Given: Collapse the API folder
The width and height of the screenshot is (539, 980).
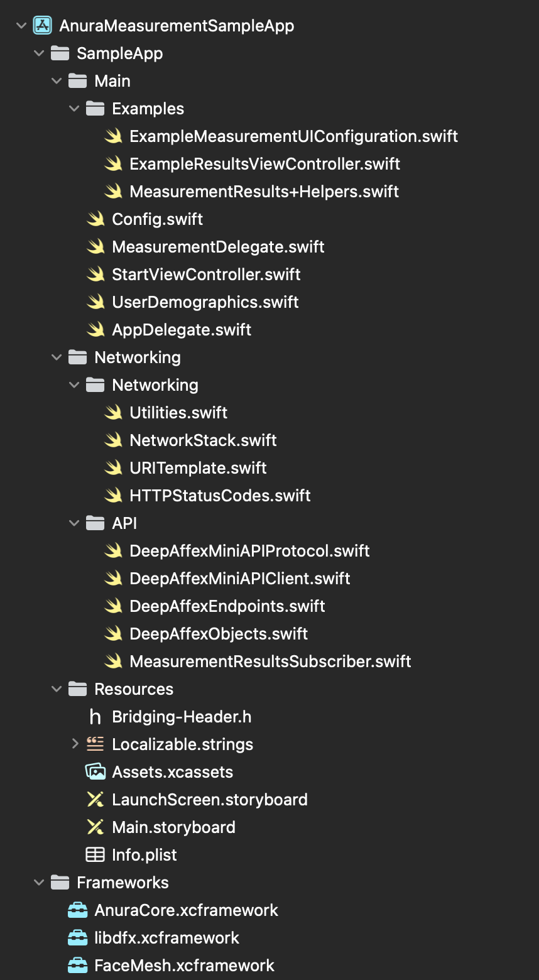Looking at the screenshot, I should [74, 523].
